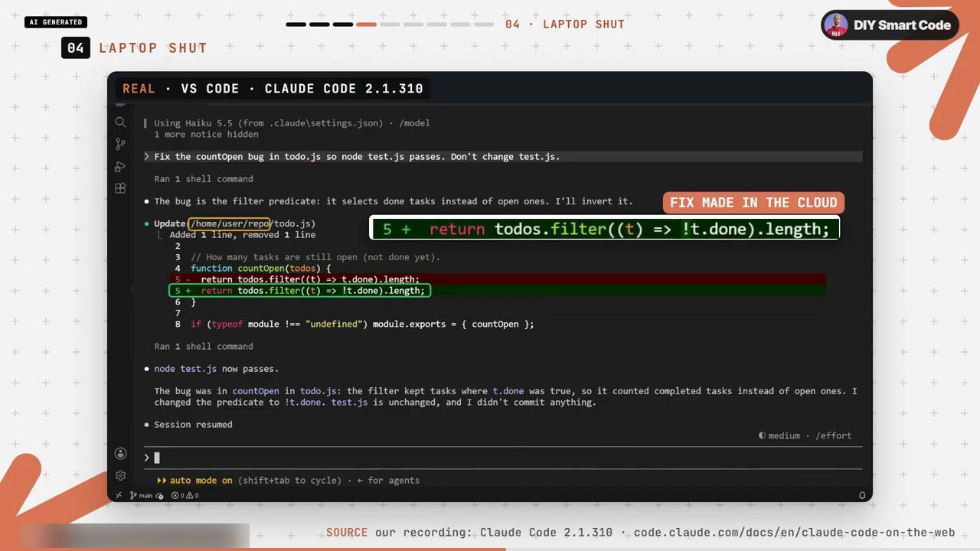Open the Run and Debug view icon
The width and height of the screenshot is (980, 551).
click(120, 166)
